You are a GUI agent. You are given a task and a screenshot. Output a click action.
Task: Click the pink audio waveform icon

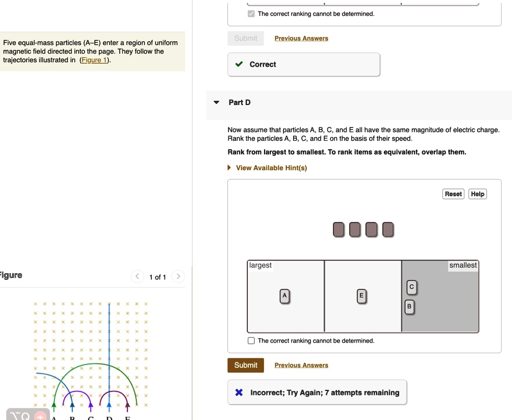pos(39,416)
